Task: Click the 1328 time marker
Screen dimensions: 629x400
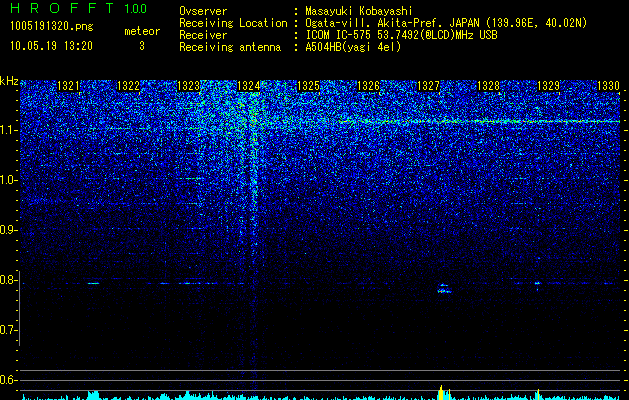Action: [x=489, y=86]
